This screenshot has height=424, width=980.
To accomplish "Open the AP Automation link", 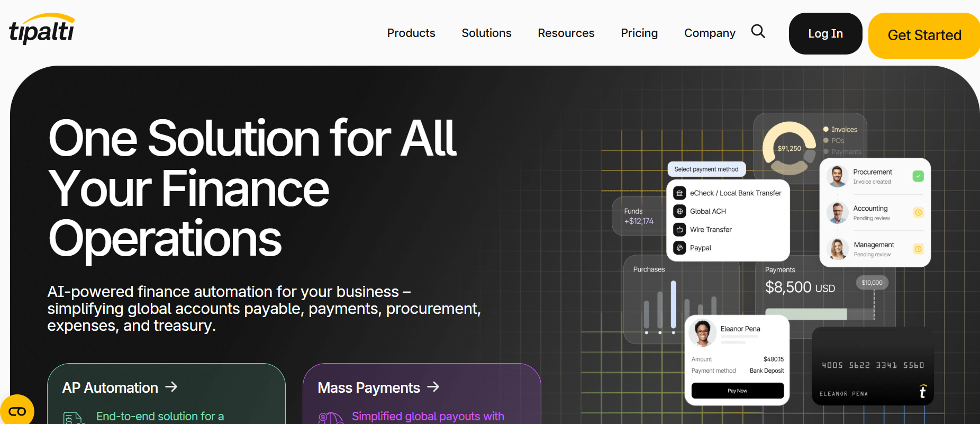I will click(x=120, y=387).
